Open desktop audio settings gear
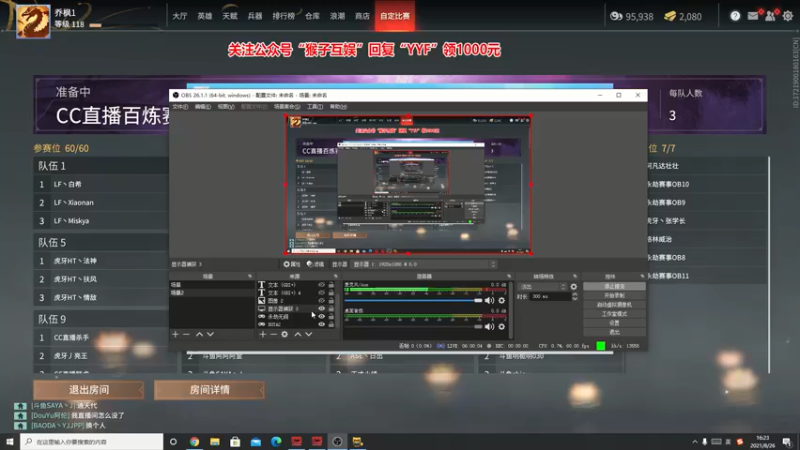This screenshot has height=450, width=800. 502,327
